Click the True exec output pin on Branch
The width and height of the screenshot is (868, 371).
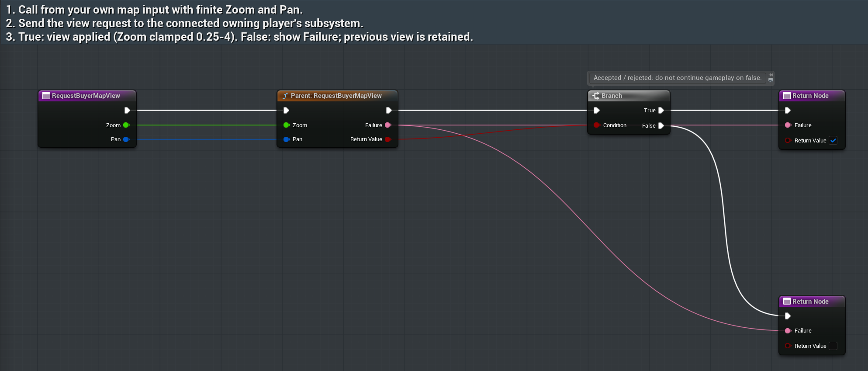(661, 110)
